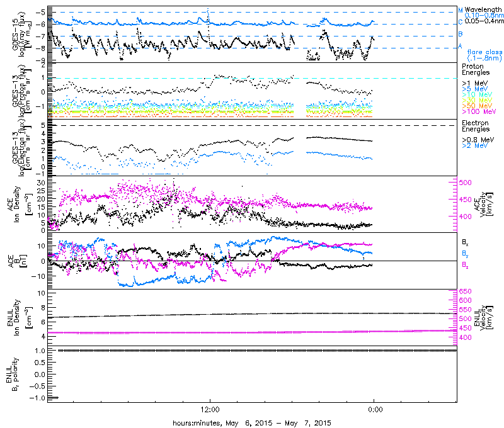Click the By magnetic field legend label
504x428 pixels.
click(x=465, y=254)
